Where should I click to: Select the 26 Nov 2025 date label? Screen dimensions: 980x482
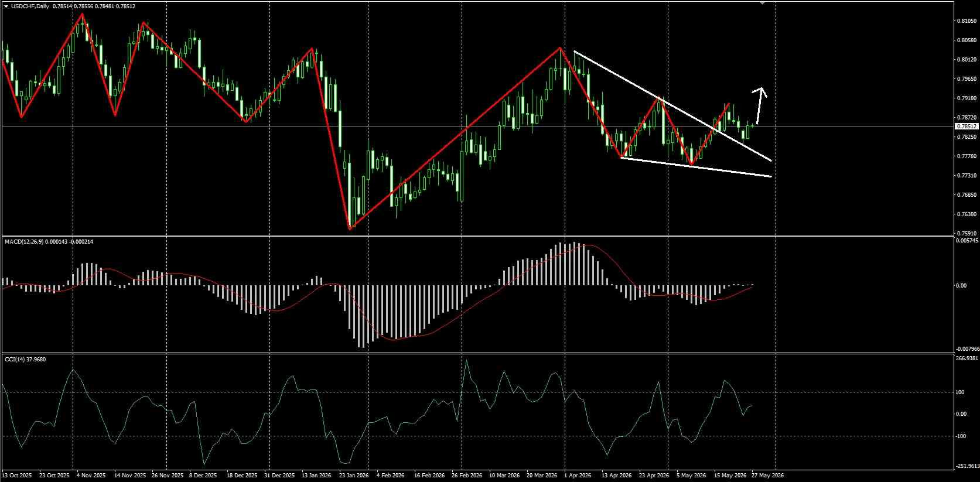(x=166, y=476)
